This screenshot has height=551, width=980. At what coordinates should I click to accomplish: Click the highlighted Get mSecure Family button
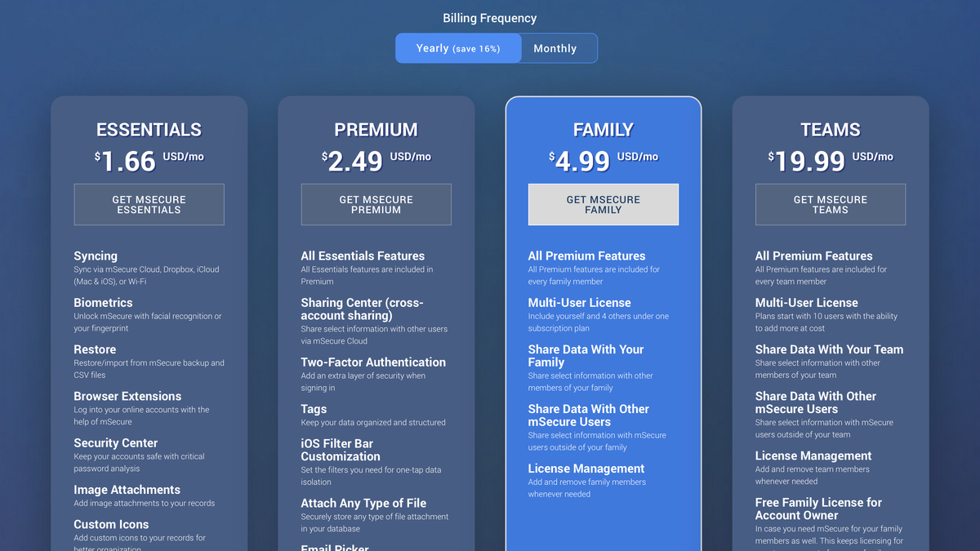(603, 204)
